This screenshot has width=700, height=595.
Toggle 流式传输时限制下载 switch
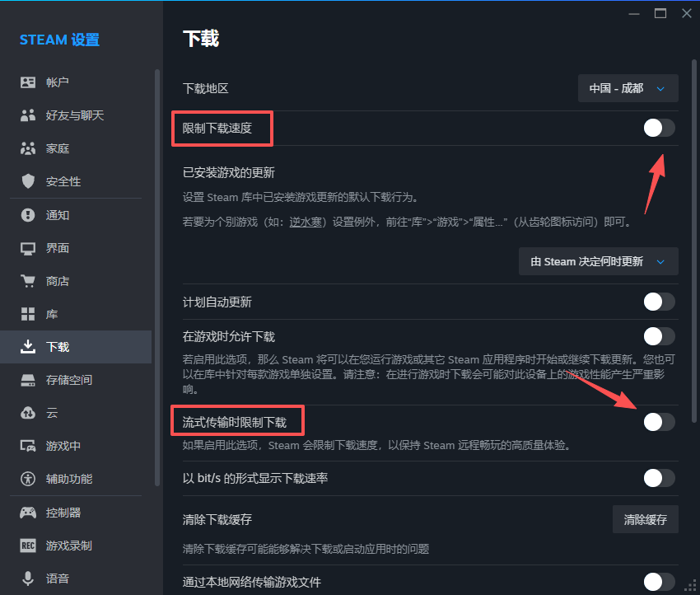coord(659,422)
